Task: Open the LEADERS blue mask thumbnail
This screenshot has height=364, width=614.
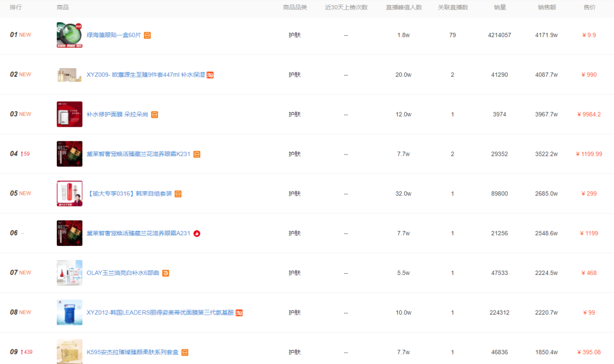Action: pyautogui.click(x=70, y=312)
